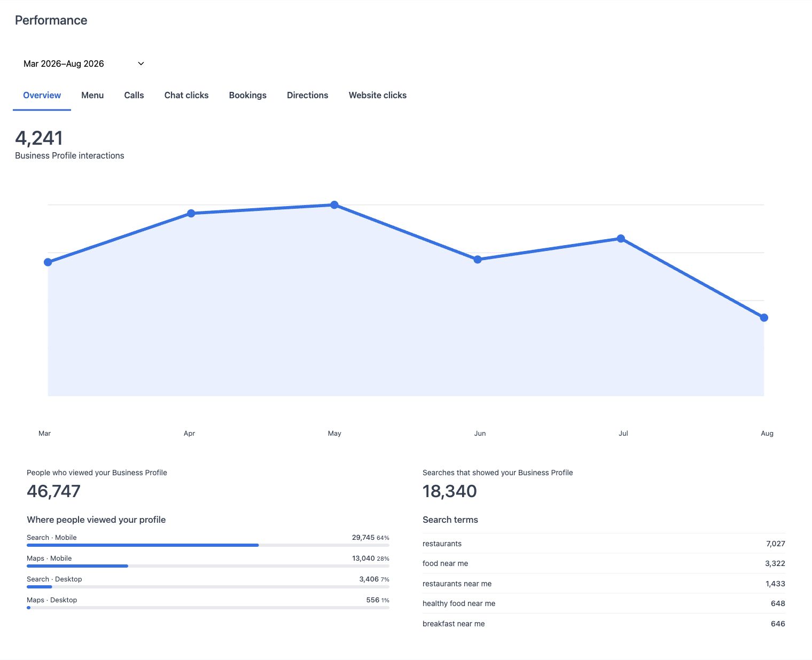Switch to the Menu tab
The width and height of the screenshot is (812, 660).
pos(92,95)
